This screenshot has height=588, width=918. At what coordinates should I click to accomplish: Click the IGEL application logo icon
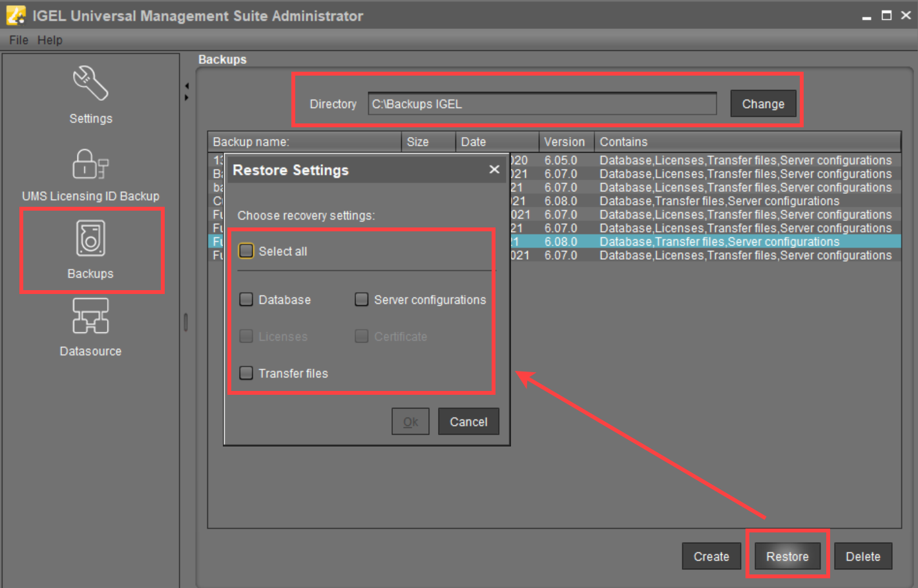16,16
